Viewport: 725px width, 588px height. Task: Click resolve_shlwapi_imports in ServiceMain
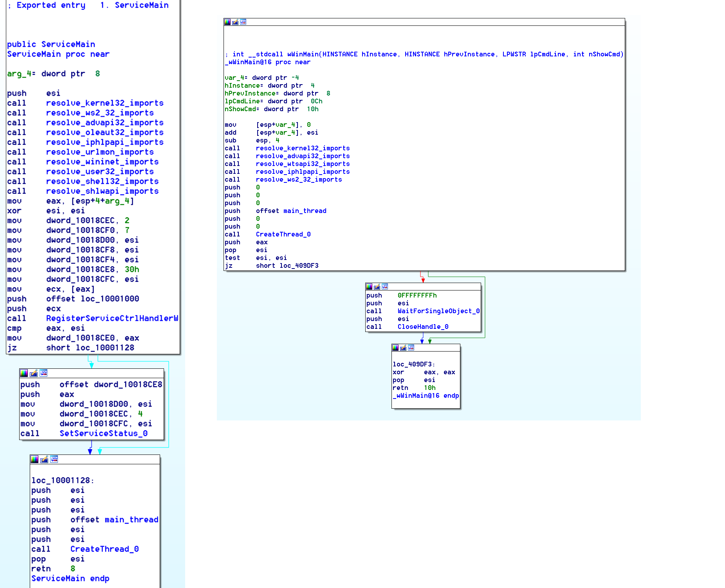(103, 191)
